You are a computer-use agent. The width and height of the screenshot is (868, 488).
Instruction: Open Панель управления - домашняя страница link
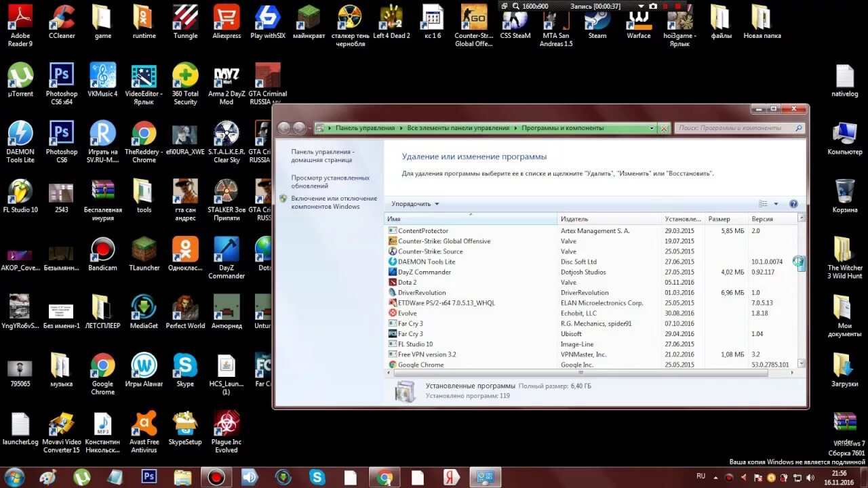(322, 156)
